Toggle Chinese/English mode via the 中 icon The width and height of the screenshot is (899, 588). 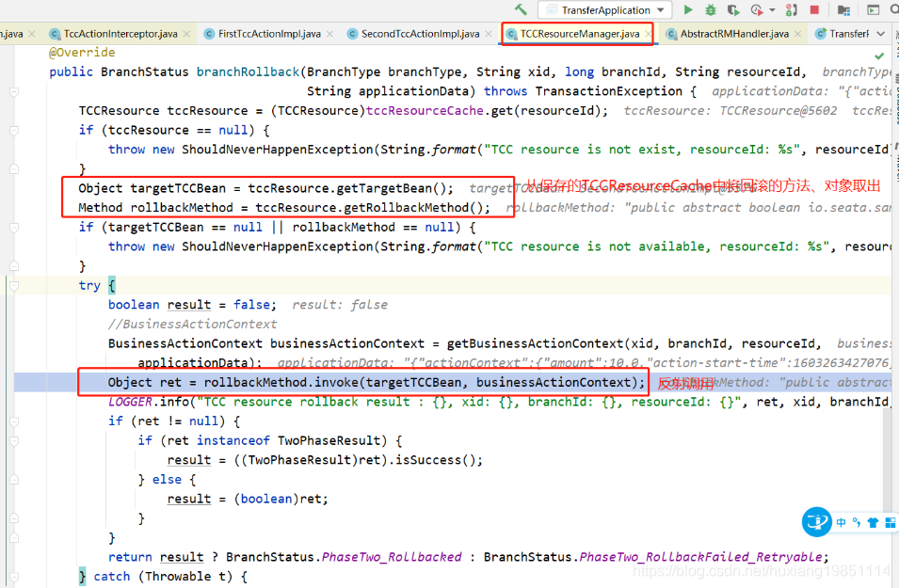841,522
